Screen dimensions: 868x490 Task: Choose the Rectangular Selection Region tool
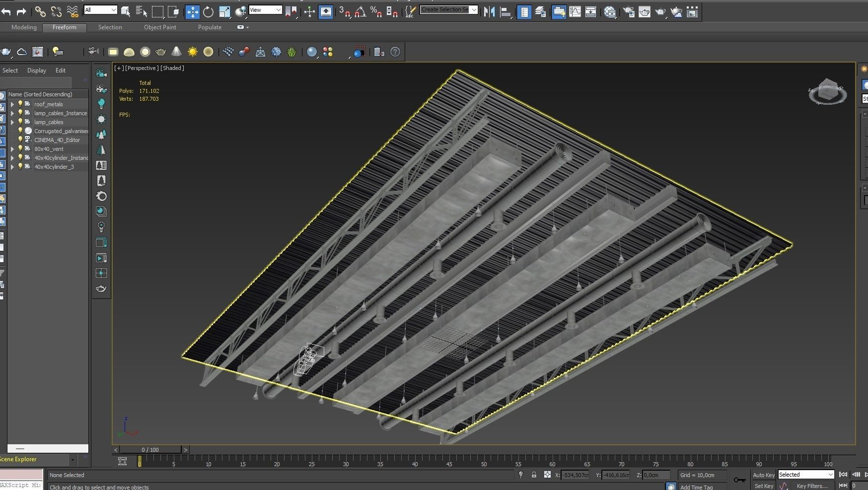[157, 11]
